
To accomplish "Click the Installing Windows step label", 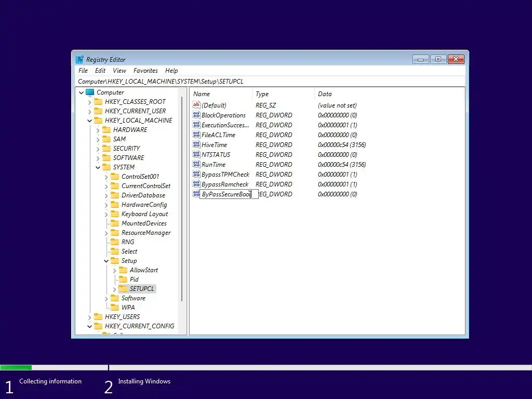I will point(144,381).
